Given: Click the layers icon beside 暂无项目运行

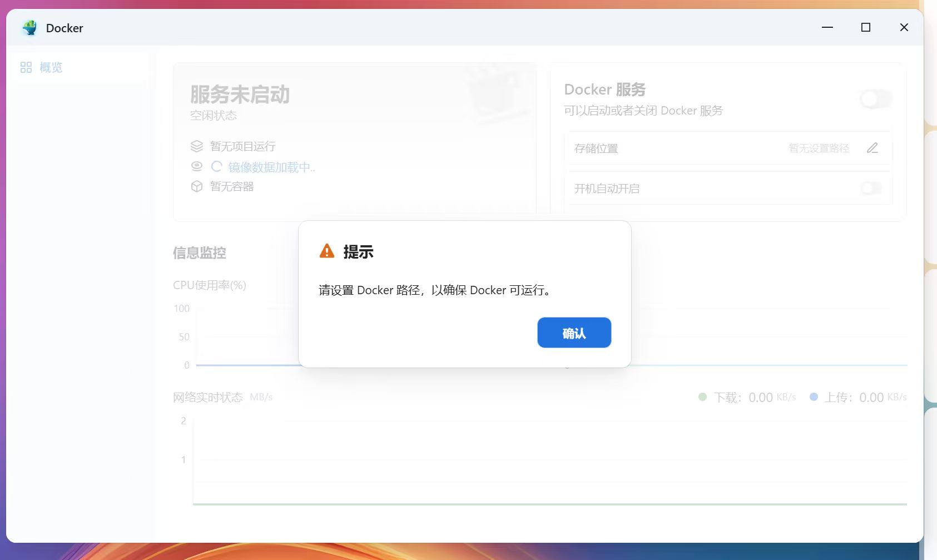Looking at the screenshot, I should click(x=197, y=146).
